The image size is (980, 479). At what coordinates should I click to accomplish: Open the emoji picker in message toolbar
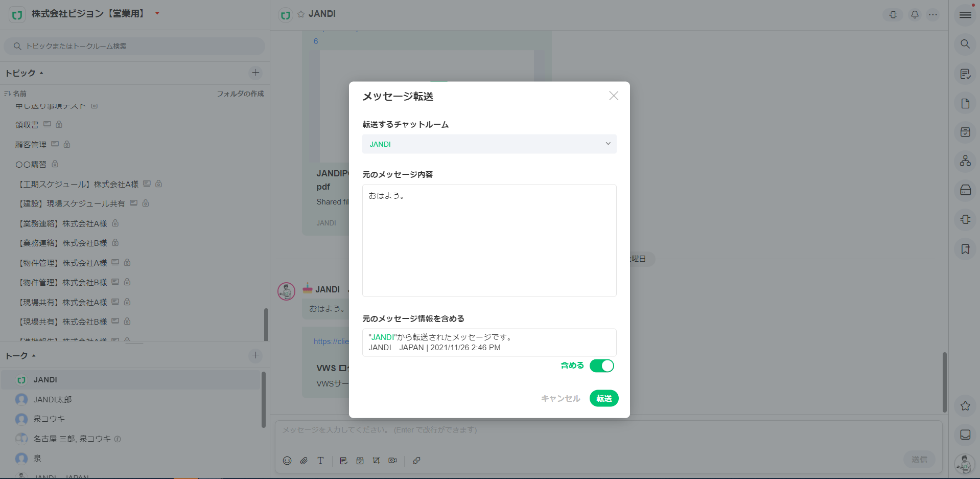coord(287,461)
